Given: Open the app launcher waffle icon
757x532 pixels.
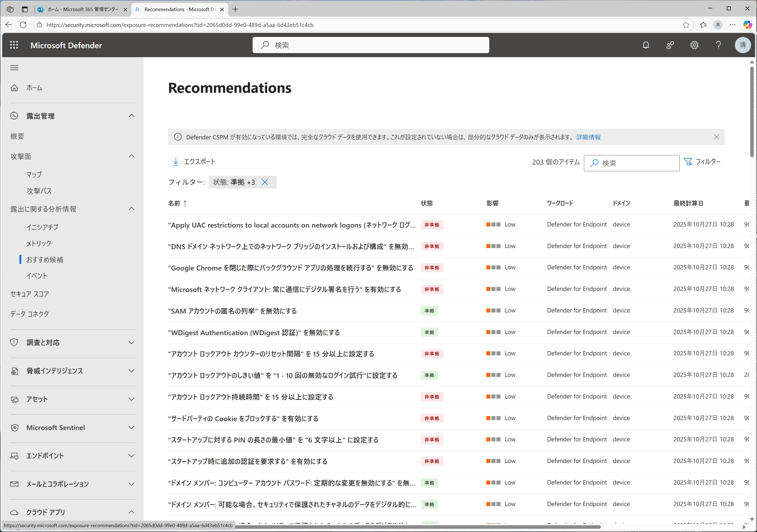Looking at the screenshot, I should point(14,45).
